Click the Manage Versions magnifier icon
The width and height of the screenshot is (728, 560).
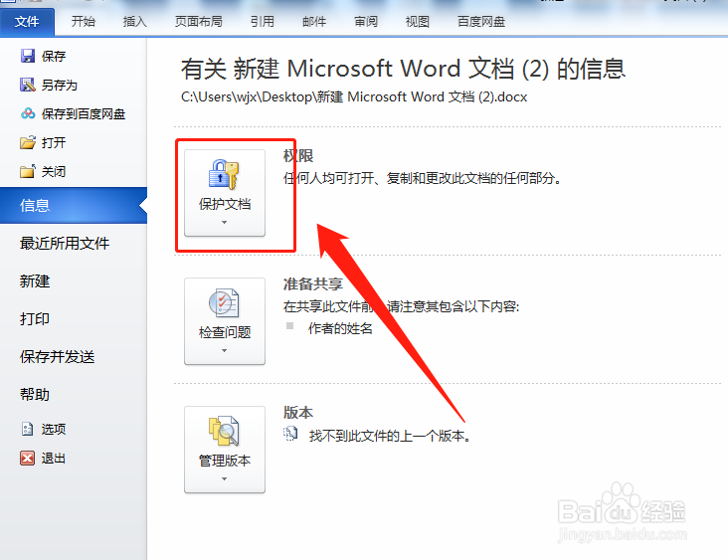pyautogui.click(x=224, y=432)
